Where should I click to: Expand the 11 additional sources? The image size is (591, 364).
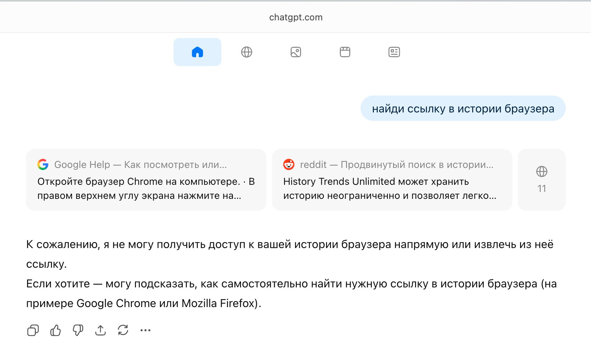[x=541, y=180]
